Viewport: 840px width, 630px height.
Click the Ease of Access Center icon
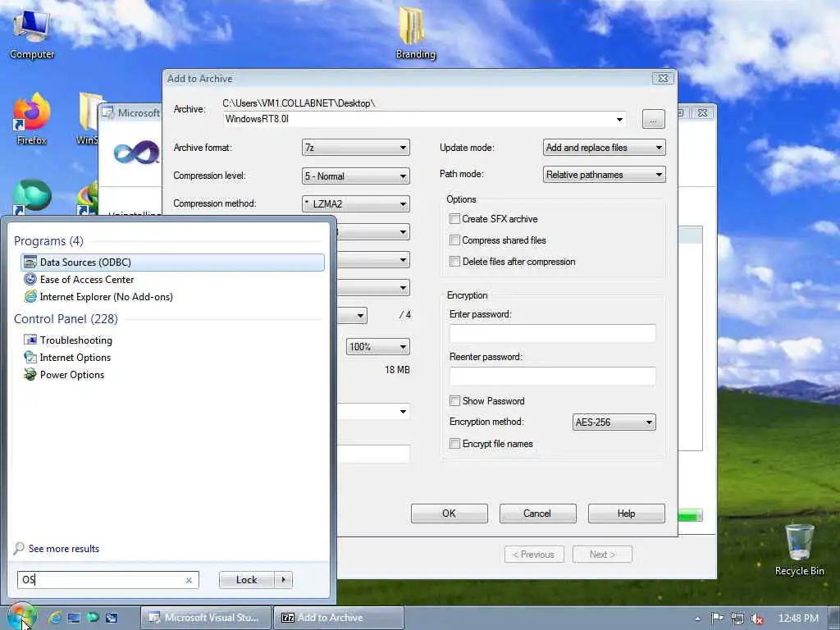point(30,279)
